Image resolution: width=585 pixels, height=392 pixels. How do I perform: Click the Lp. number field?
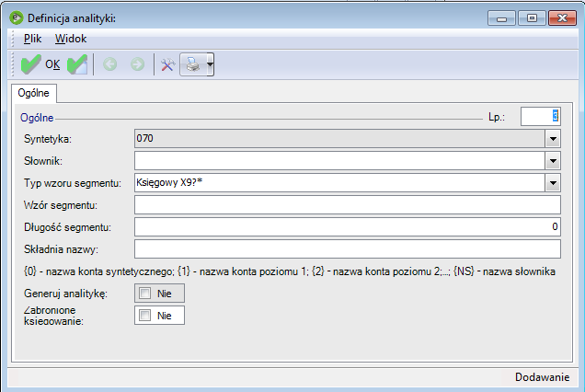pos(540,117)
